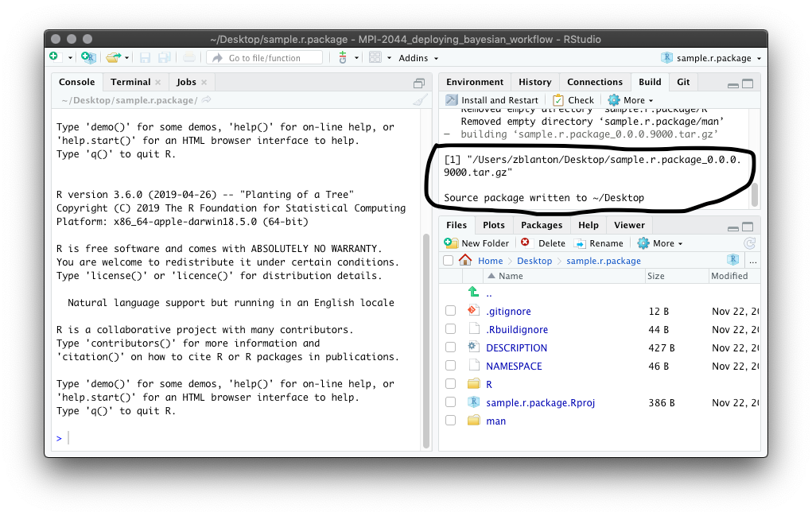The height and width of the screenshot is (516, 812).
Task: Maximize the Files pane
Action: point(748,227)
